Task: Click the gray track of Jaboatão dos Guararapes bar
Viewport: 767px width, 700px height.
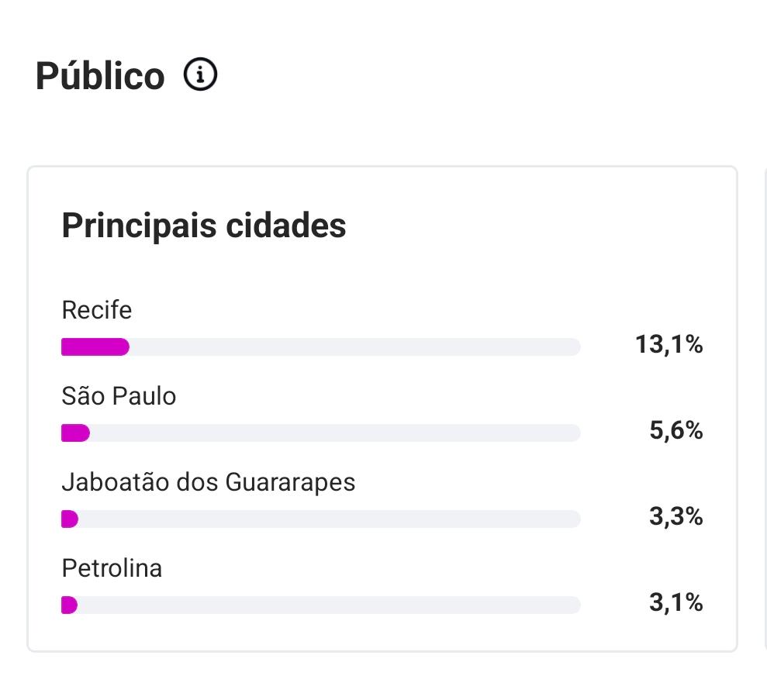Action: 329,519
